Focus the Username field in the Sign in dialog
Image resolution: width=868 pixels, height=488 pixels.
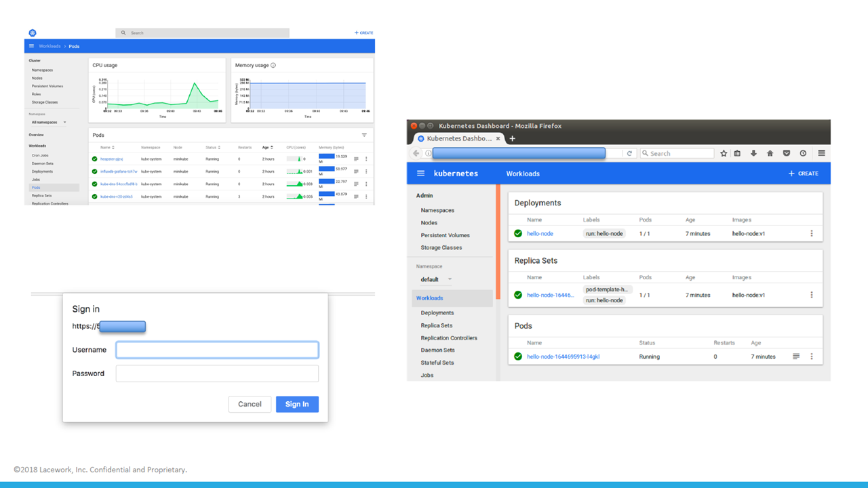pyautogui.click(x=217, y=350)
